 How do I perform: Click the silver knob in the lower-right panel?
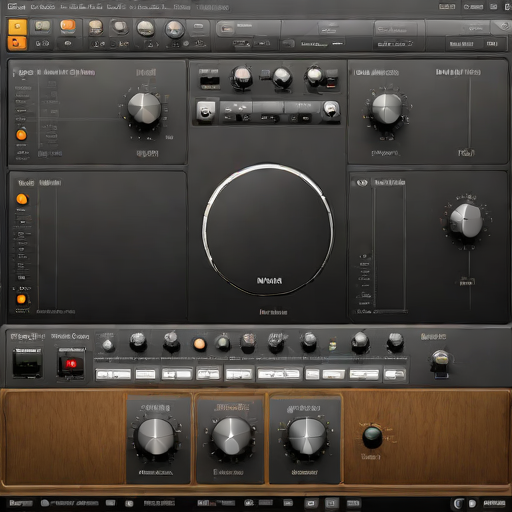[466, 221]
